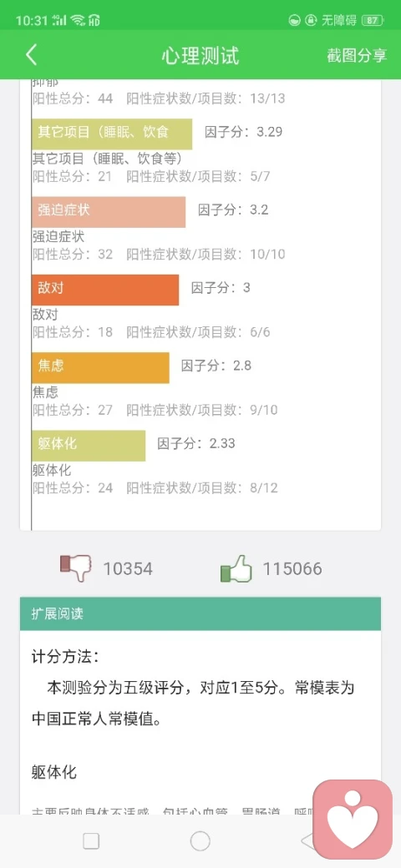Tap the WiFi status icon

point(78,21)
